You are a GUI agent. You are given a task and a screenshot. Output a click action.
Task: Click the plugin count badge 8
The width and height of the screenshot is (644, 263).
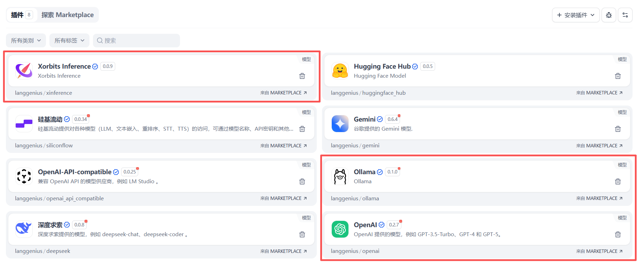click(x=29, y=15)
